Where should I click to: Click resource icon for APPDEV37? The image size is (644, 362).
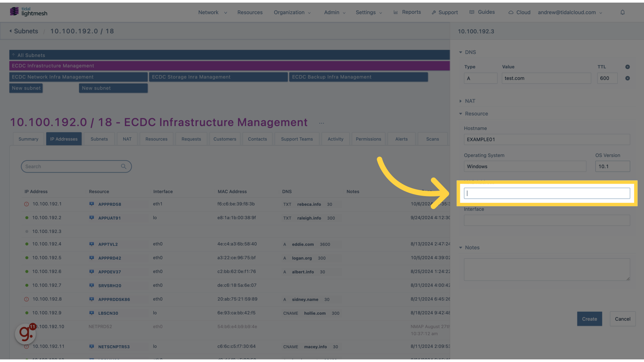(92, 271)
